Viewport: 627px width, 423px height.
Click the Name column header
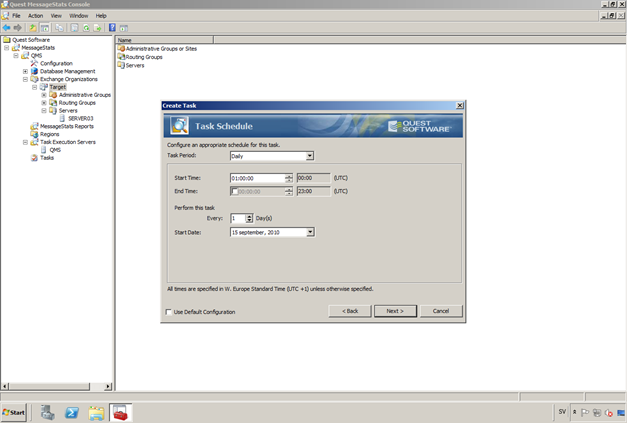pyautogui.click(x=164, y=40)
